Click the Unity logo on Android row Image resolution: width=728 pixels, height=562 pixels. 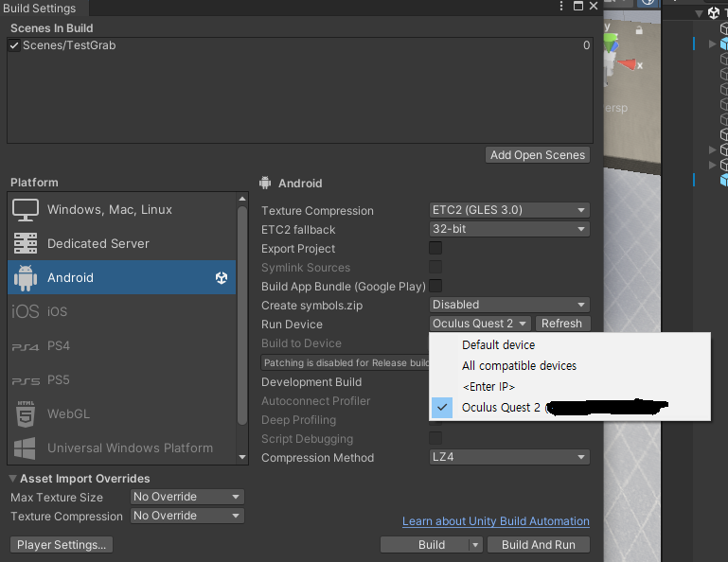tap(222, 277)
